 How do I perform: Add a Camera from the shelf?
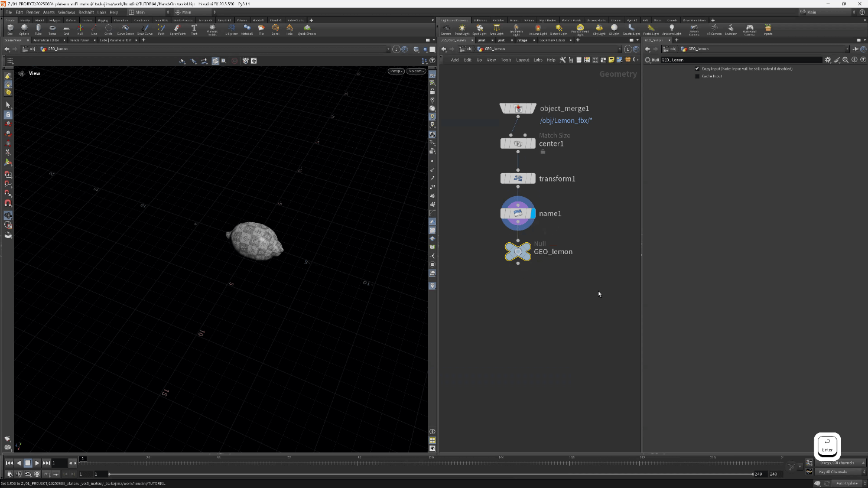pos(446,29)
